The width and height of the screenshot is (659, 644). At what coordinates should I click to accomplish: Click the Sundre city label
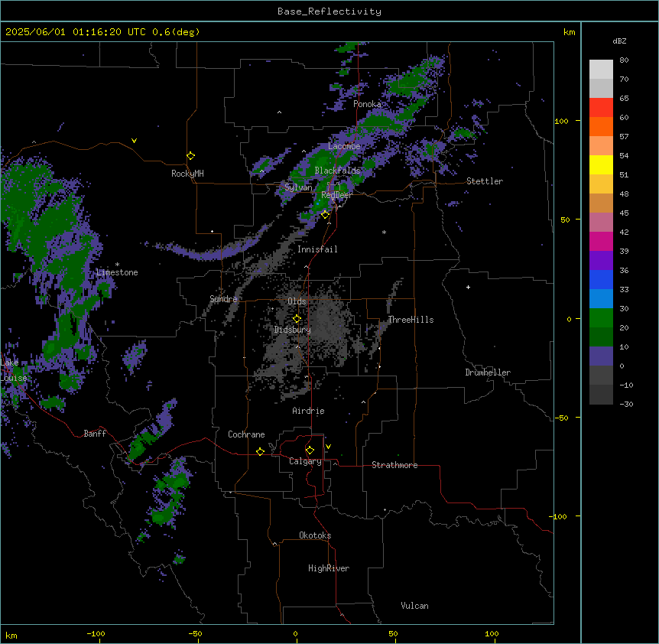pyautogui.click(x=223, y=299)
